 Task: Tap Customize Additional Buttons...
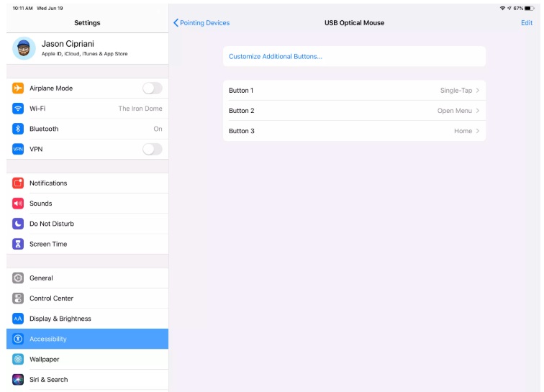coord(354,56)
